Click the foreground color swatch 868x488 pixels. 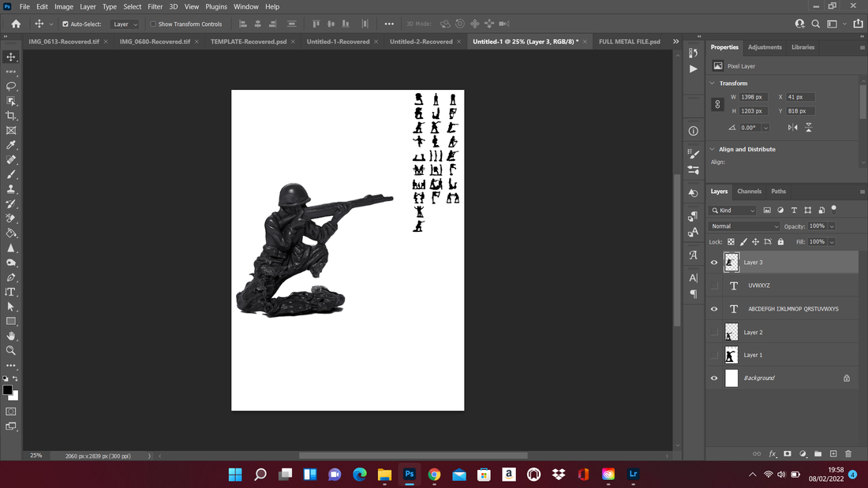click(8, 390)
